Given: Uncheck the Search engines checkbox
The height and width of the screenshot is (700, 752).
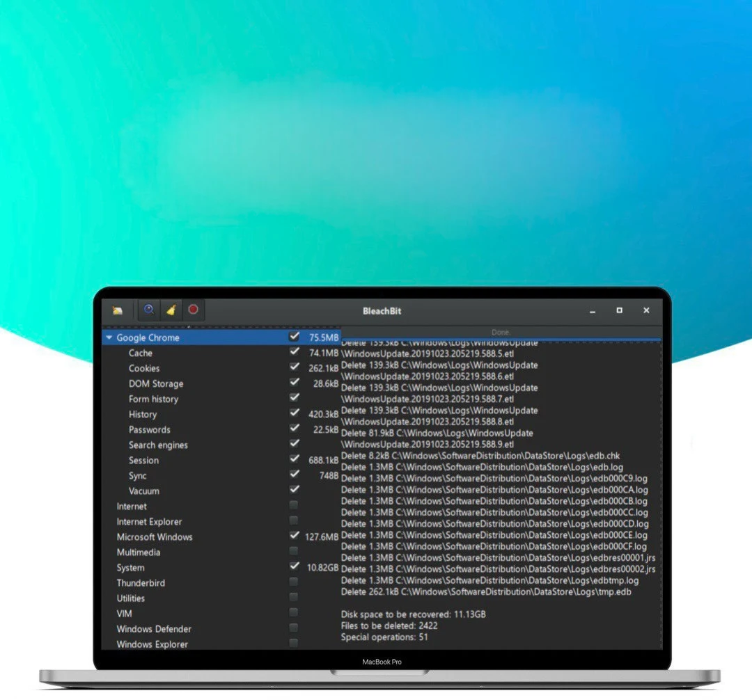Looking at the screenshot, I should pyautogui.click(x=295, y=444).
